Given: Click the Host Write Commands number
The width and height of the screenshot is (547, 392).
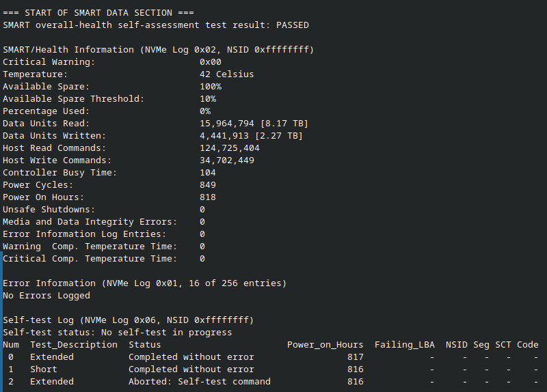Looking at the screenshot, I should point(227,160).
